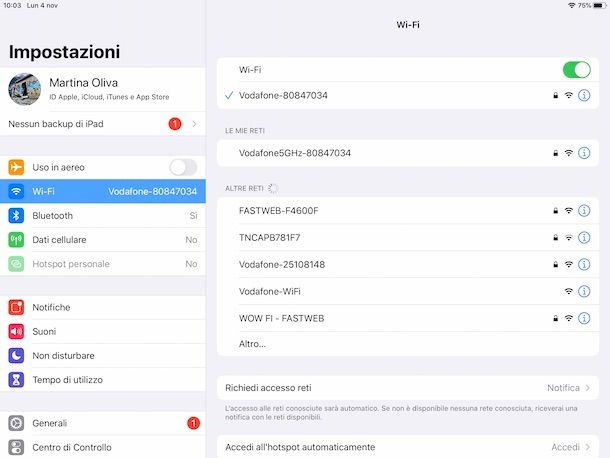Open Hotspot personale settings

tap(103, 264)
